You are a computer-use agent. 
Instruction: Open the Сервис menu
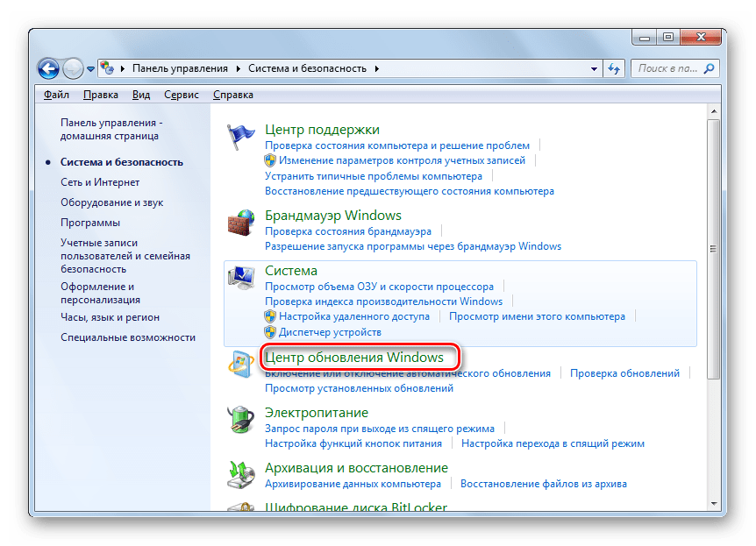[181, 95]
